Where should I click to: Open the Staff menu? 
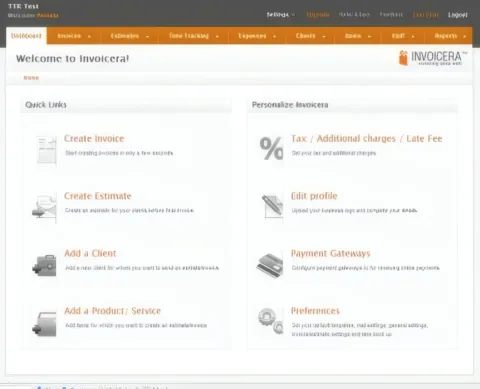[403, 36]
